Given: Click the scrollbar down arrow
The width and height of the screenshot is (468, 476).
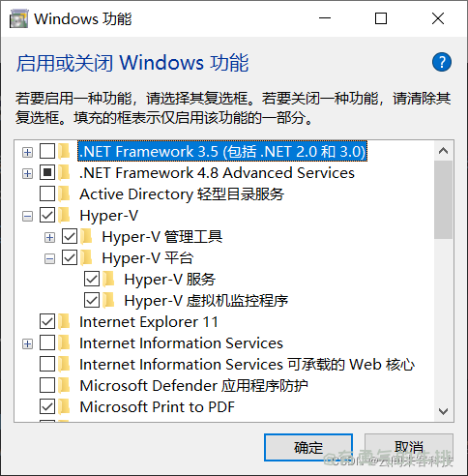Looking at the screenshot, I should click(444, 411).
